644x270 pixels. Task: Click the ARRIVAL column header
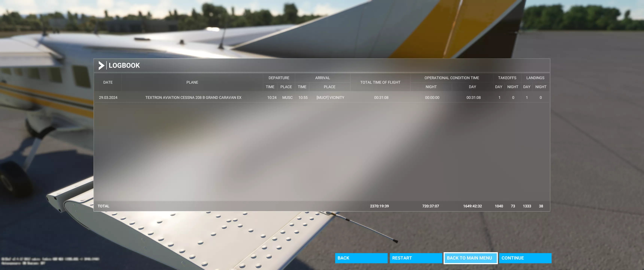pyautogui.click(x=323, y=78)
